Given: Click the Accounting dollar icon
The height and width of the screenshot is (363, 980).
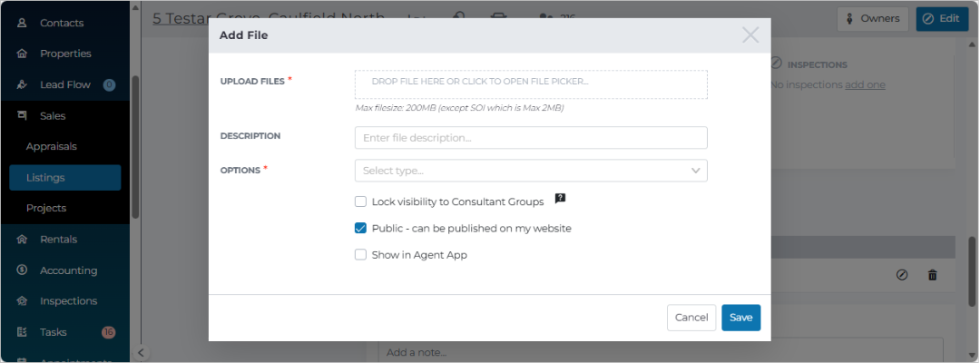Looking at the screenshot, I should 22,270.
